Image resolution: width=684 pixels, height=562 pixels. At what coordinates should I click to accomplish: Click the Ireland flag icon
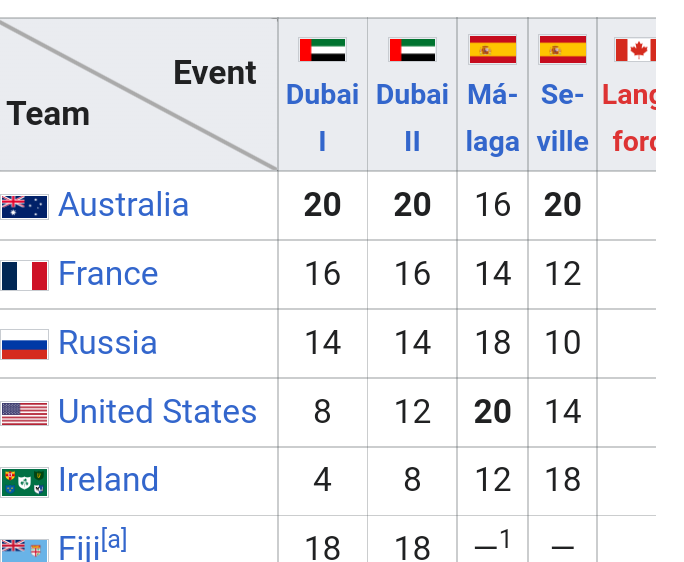point(24,482)
